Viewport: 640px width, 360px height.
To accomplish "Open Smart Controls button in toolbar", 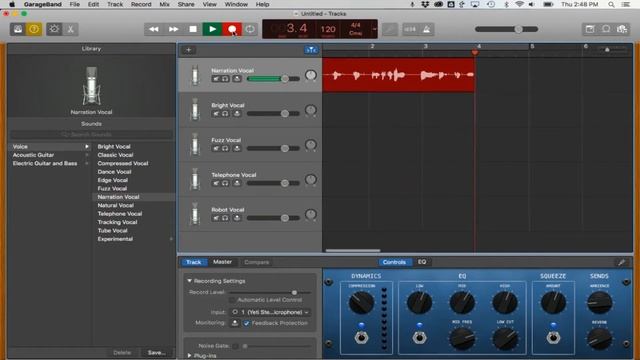I will point(54,29).
